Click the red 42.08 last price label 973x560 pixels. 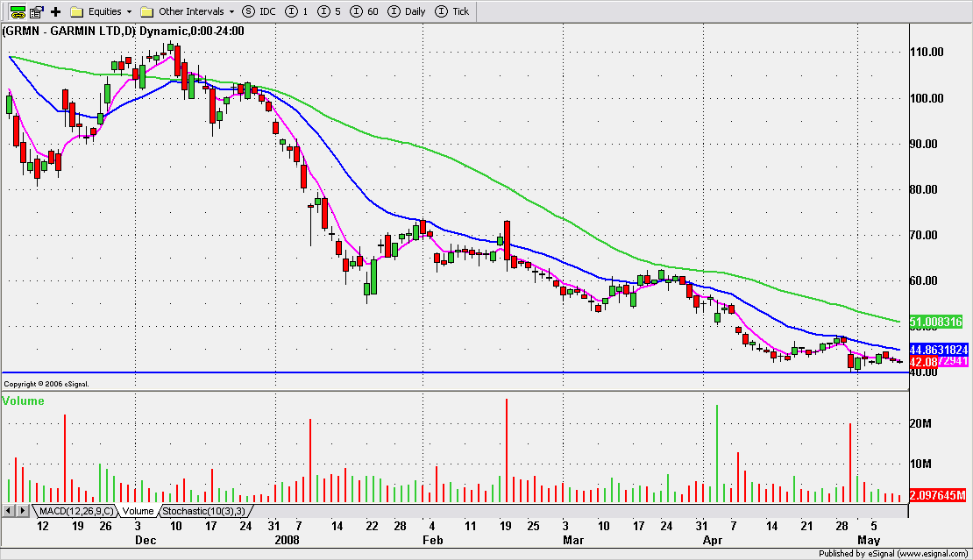tap(924, 362)
